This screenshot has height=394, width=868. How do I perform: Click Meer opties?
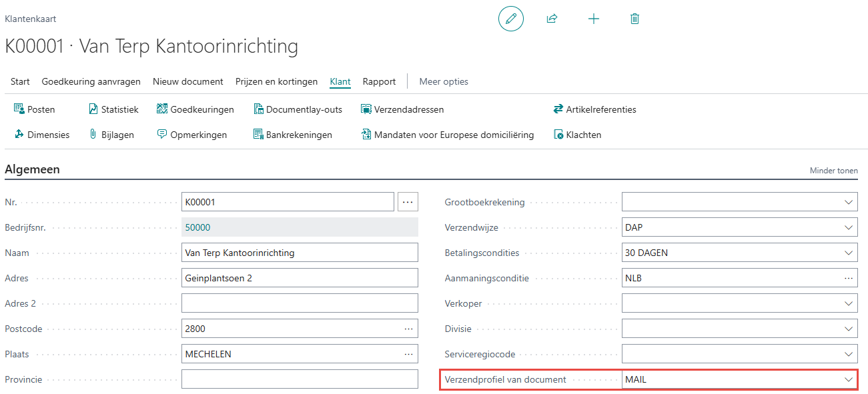click(444, 81)
